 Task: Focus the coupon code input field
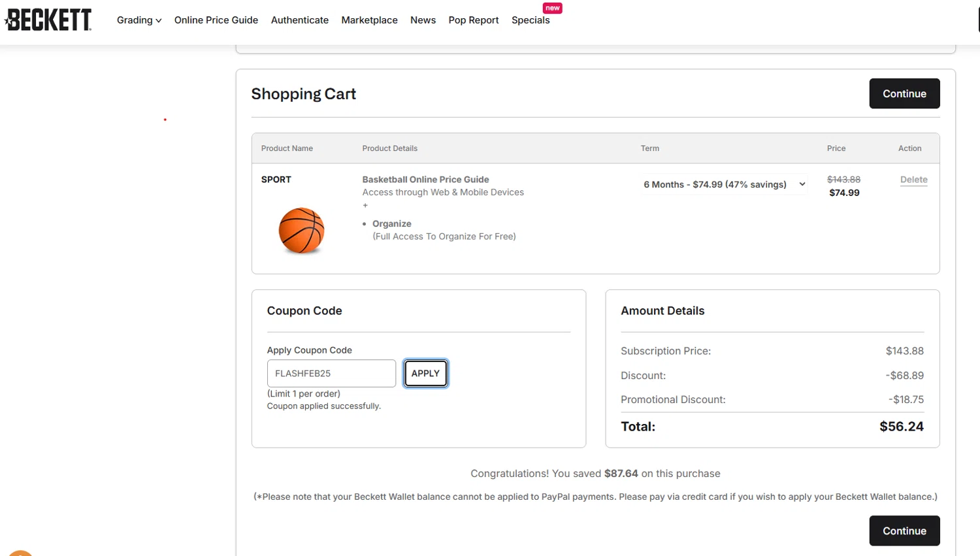[x=331, y=373]
